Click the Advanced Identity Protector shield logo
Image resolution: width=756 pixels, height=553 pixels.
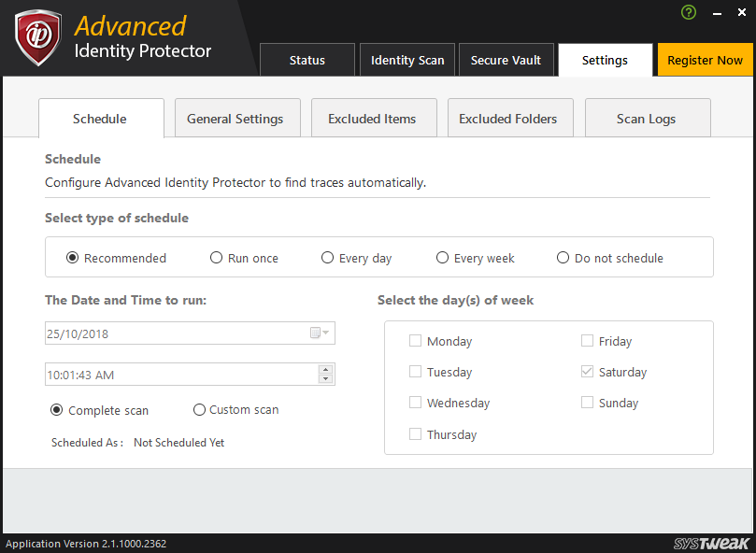coord(38,37)
